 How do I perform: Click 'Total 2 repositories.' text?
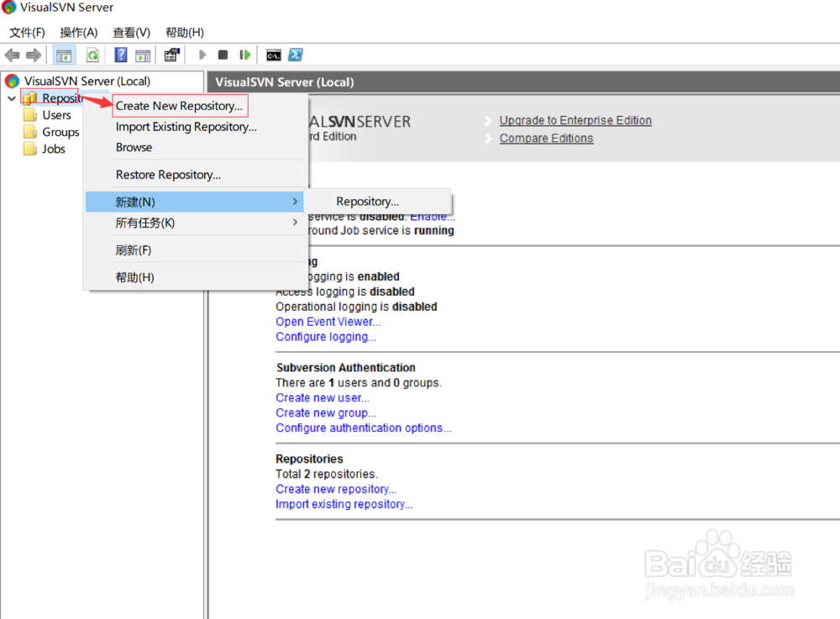tap(326, 474)
